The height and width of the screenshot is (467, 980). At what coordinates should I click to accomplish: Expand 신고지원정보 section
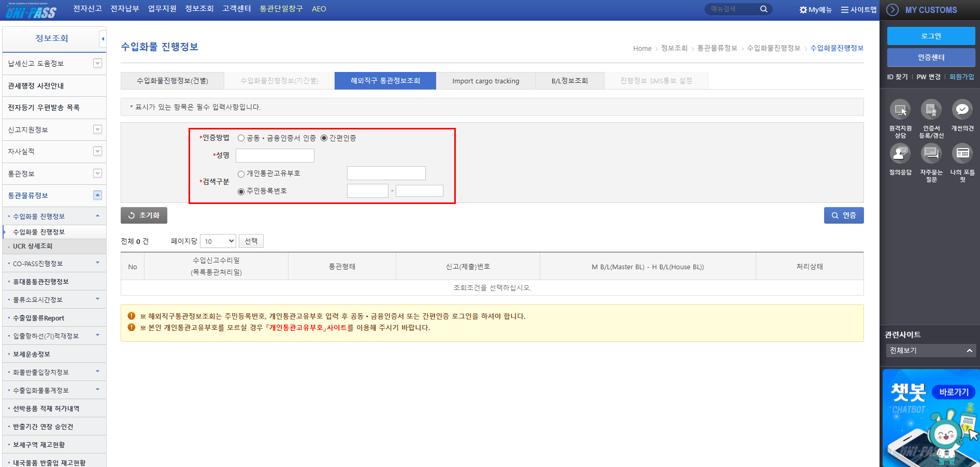click(x=97, y=129)
